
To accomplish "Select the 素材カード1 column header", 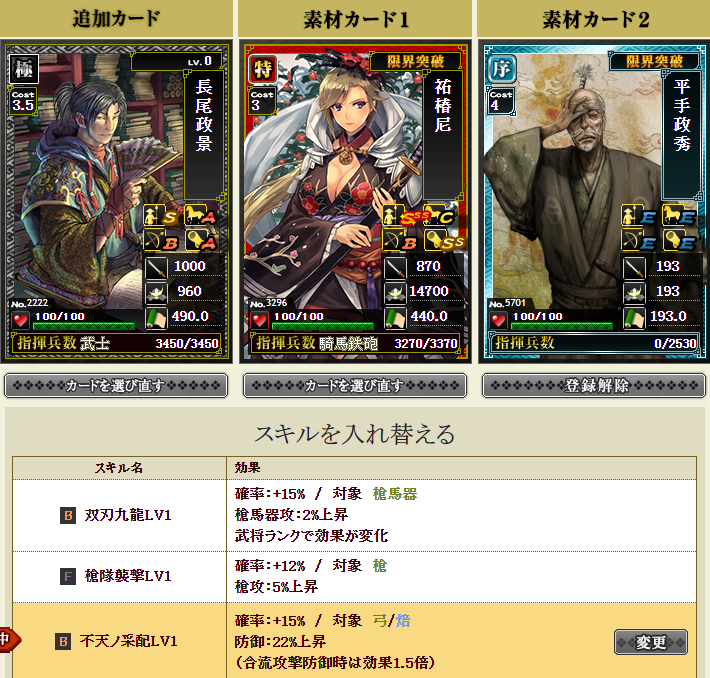I will 355,19.
